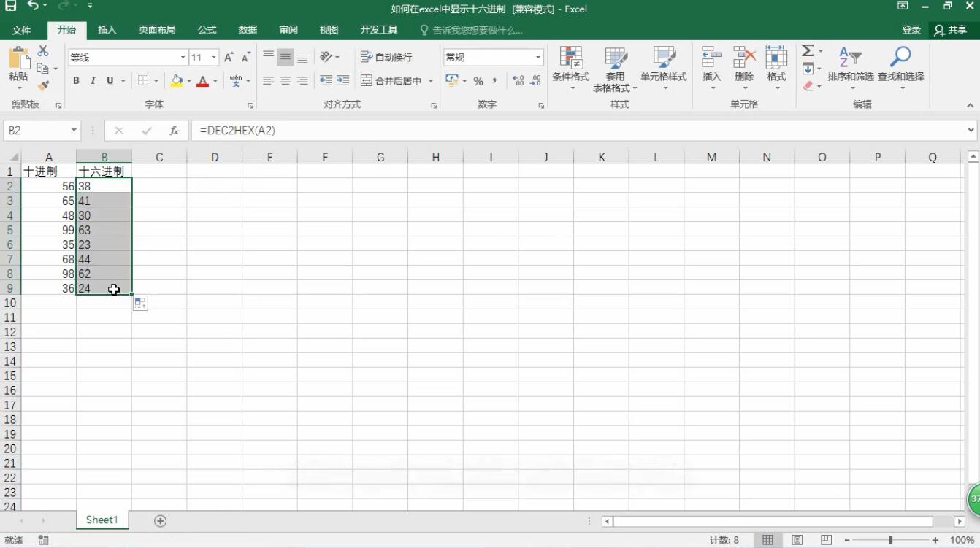The width and height of the screenshot is (980, 548).
Task: Click the Fill down icon
Action: coord(808,69)
